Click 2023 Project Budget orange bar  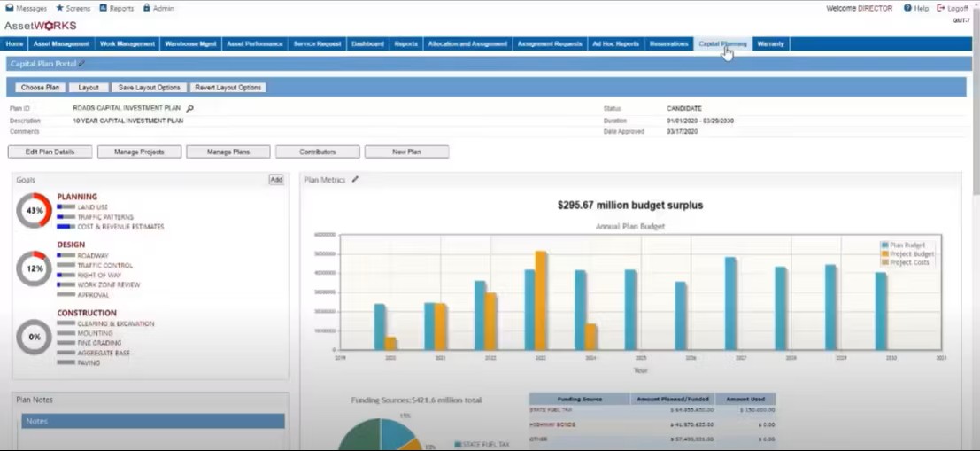pyautogui.click(x=541, y=300)
